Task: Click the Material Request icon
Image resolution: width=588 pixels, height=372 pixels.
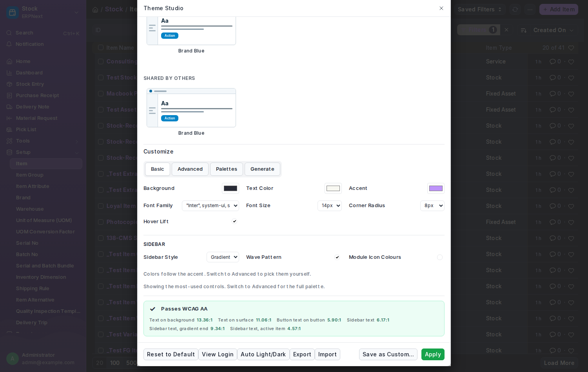Action: coord(9,118)
